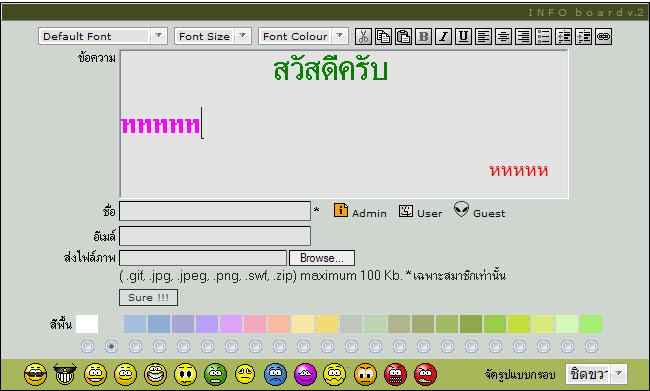
Task: Click in the name (ชื่อ) field
Action: click(x=215, y=211)
